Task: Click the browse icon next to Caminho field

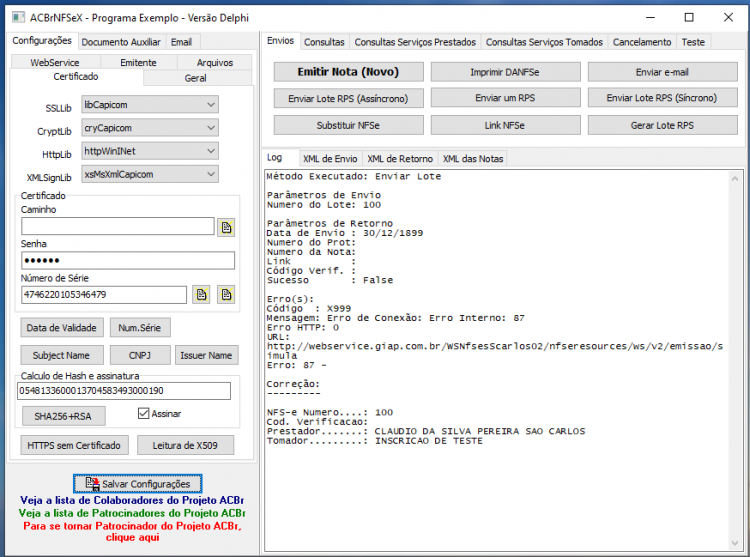Action: tap(226, 228)
